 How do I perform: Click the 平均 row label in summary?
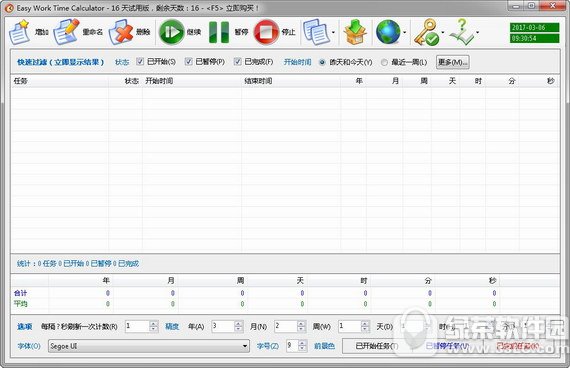point(20,303)
